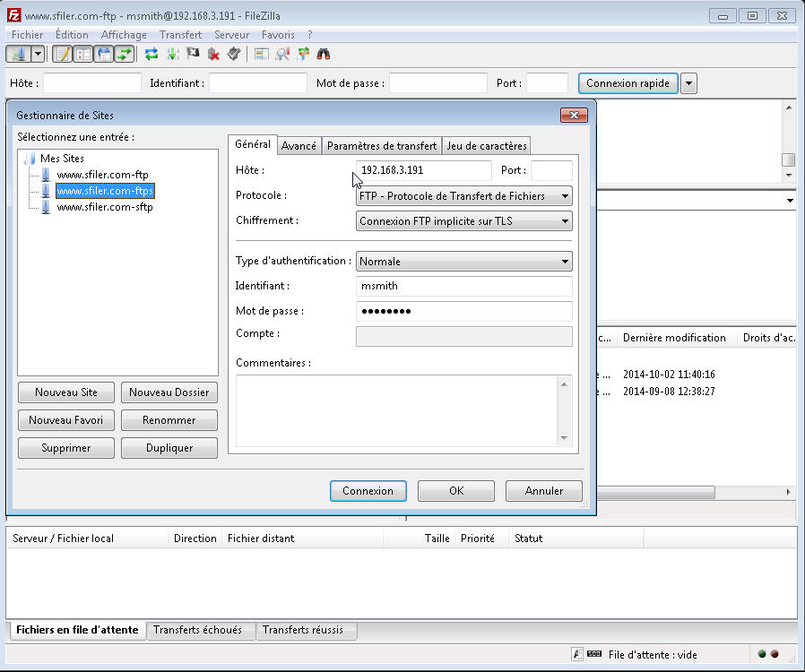
Task: Open the Édition menu
Action: coord(72,35)
